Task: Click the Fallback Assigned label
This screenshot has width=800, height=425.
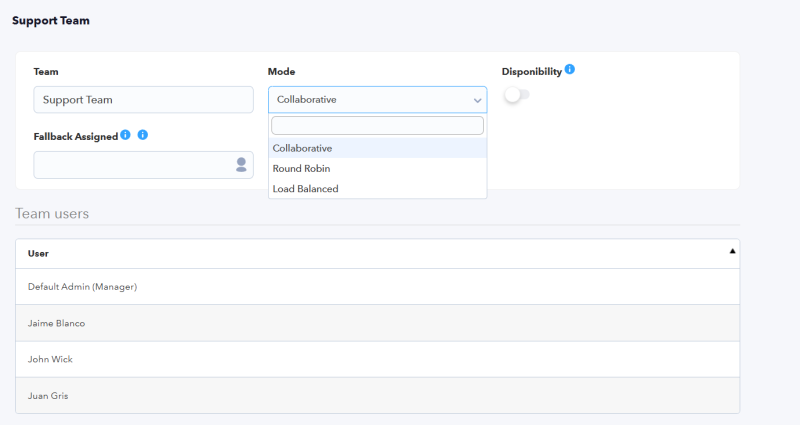Action: [76, 137]
